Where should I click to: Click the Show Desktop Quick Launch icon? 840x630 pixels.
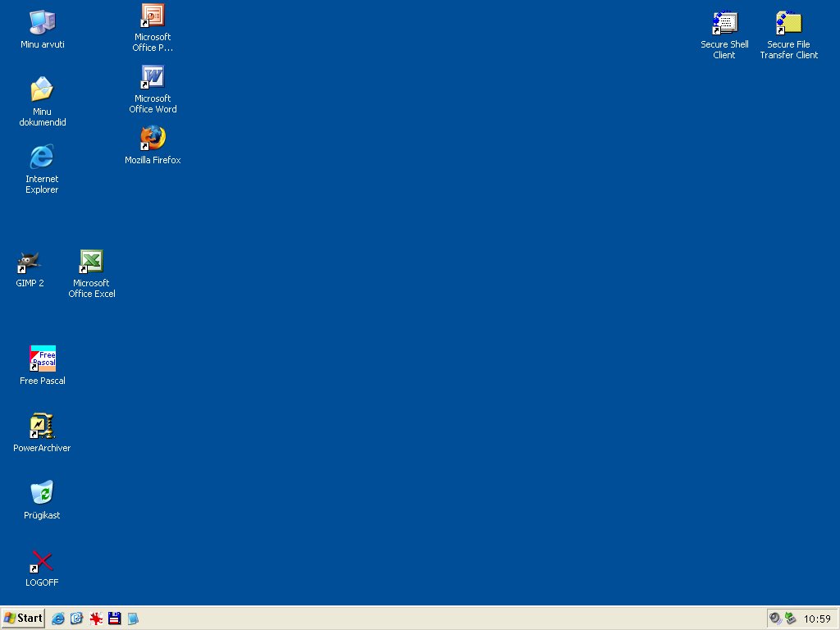tap(133, 619)
